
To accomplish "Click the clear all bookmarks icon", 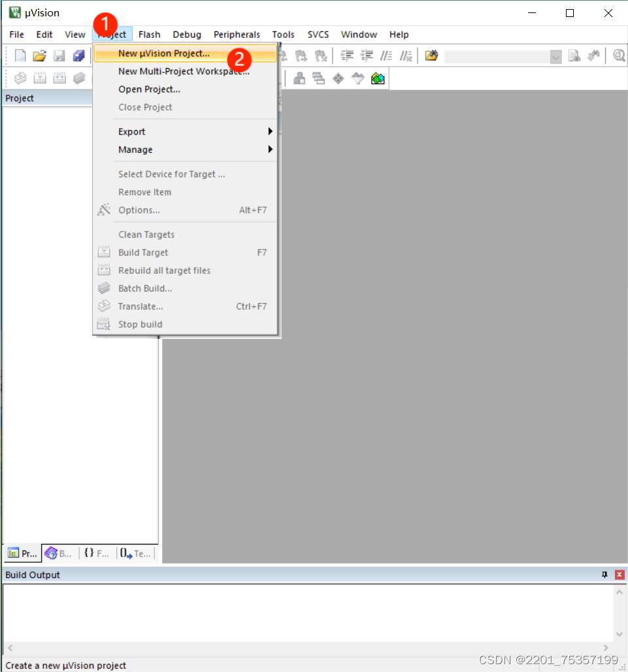I will click(320, 56).
